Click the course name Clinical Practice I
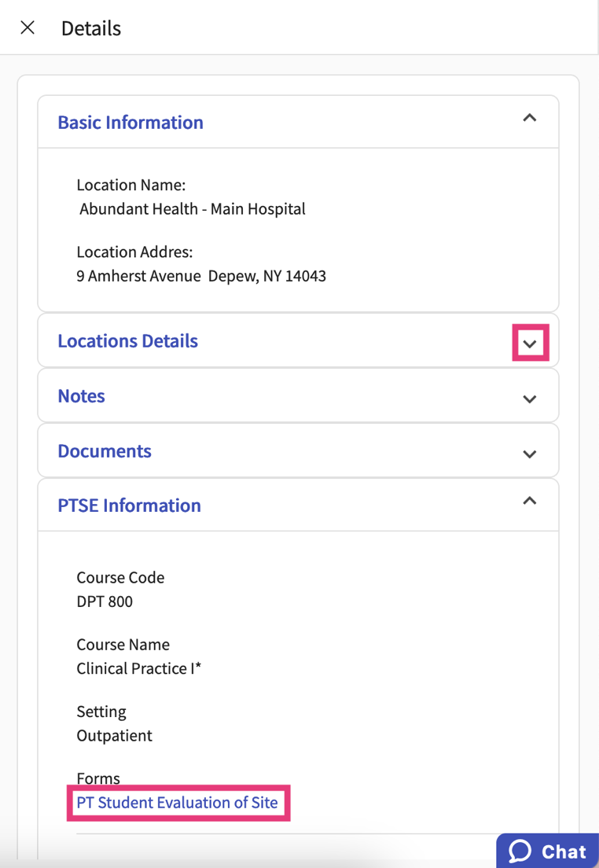The image size is (599, 868). click(139, 668)
